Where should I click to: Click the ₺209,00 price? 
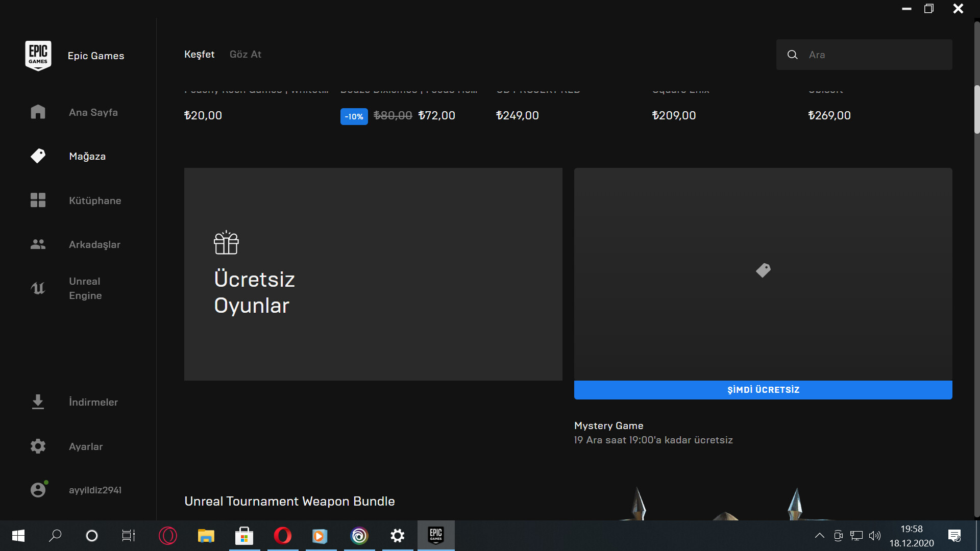pyautogui.click(x=674, y=116)
